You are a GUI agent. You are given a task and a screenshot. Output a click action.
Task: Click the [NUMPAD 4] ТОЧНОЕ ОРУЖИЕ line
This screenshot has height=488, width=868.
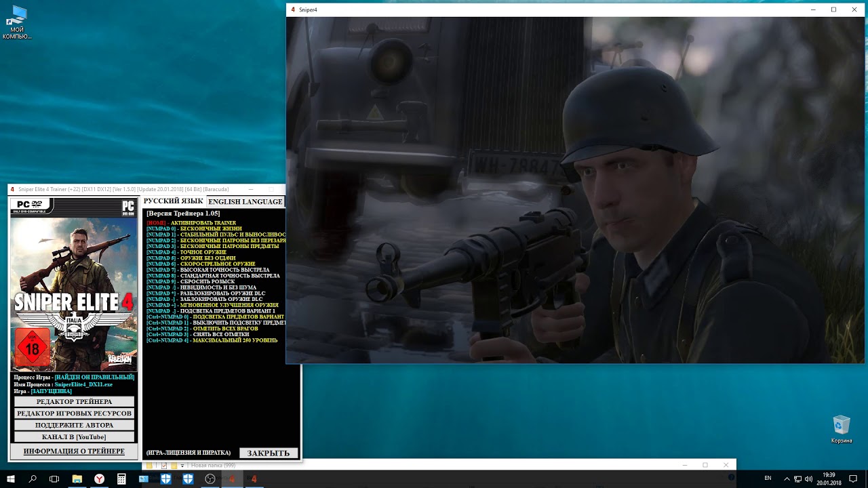pos(186,252)
